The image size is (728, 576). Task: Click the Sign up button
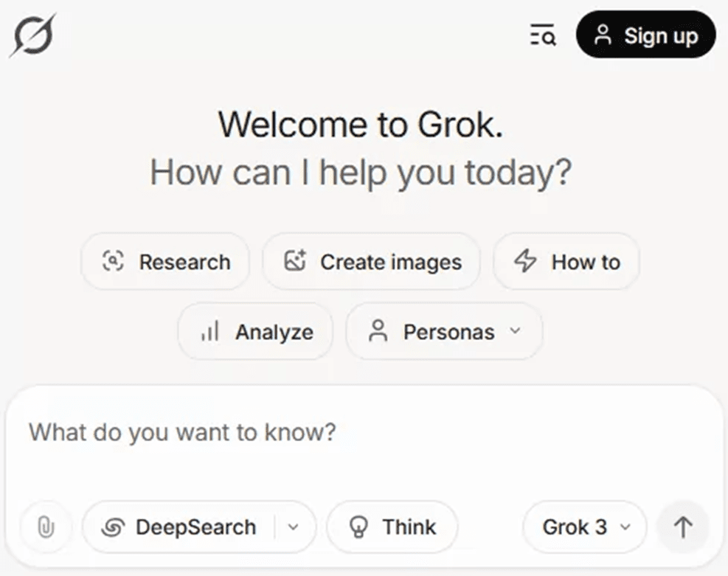pyautogui.click(x=646, y=35)
